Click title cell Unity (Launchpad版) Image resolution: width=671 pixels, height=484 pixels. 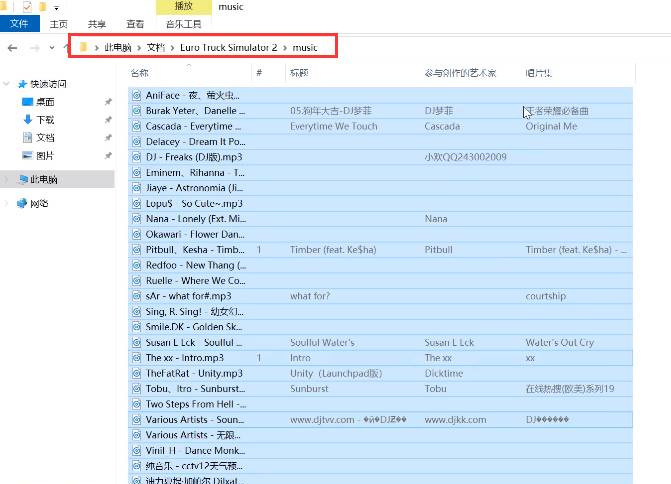[x=336, y=373]
